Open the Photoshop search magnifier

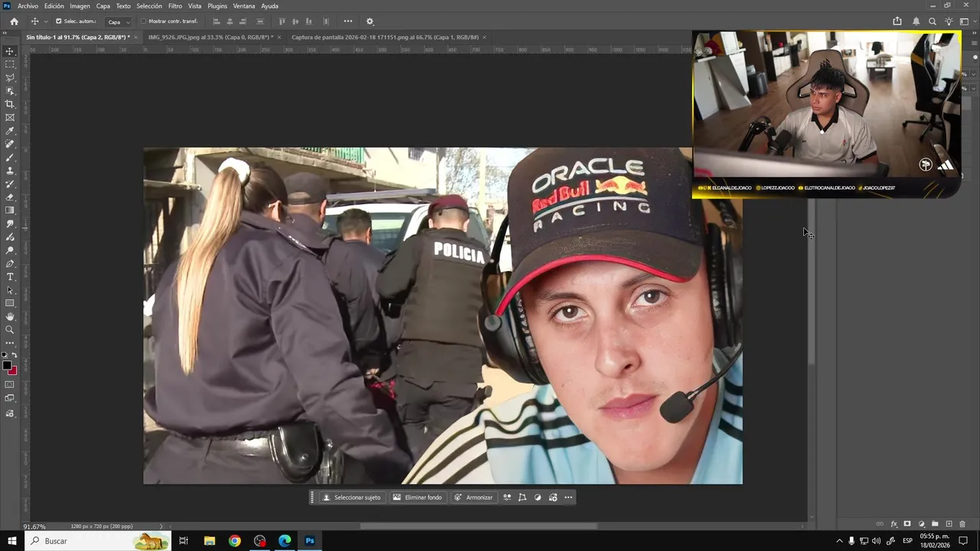click(933, 21)
